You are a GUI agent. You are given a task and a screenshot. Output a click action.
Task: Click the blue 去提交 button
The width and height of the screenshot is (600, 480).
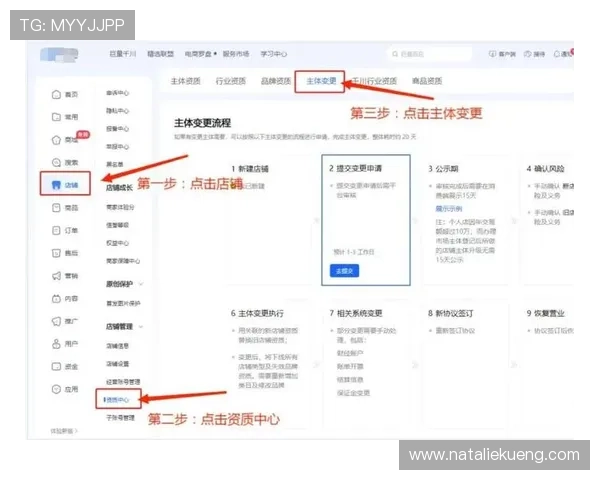click(344, 271)
